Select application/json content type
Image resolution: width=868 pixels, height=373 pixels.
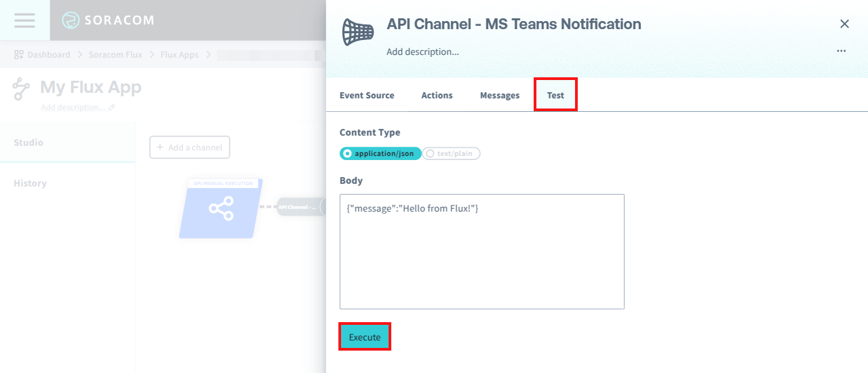pos(380,154)
